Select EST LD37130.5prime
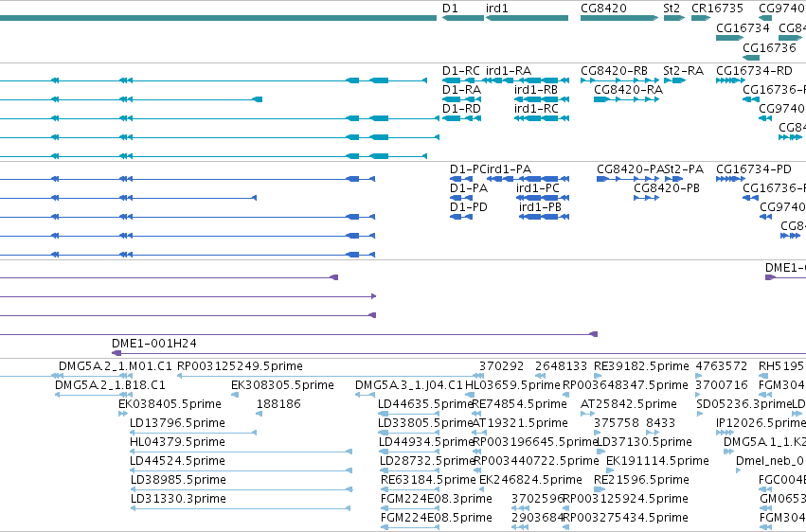 pyautogui.click(x=645, y=443)
